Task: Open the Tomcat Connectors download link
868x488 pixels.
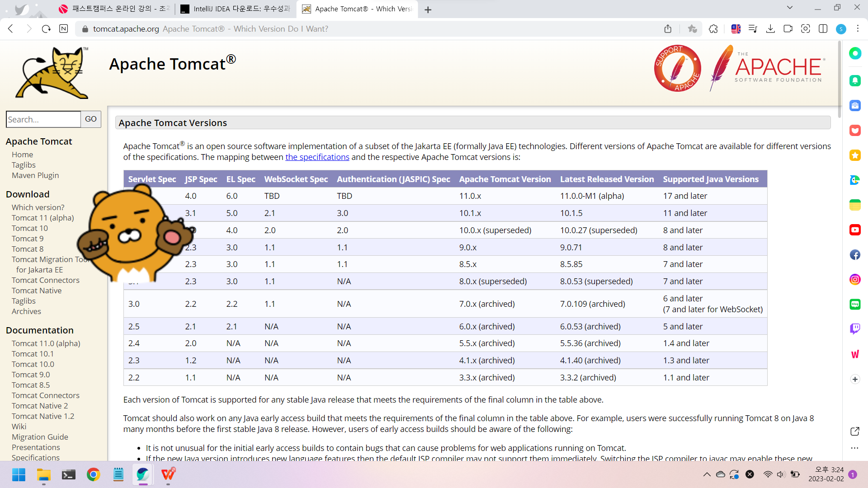Action: [x=46, y=280]
